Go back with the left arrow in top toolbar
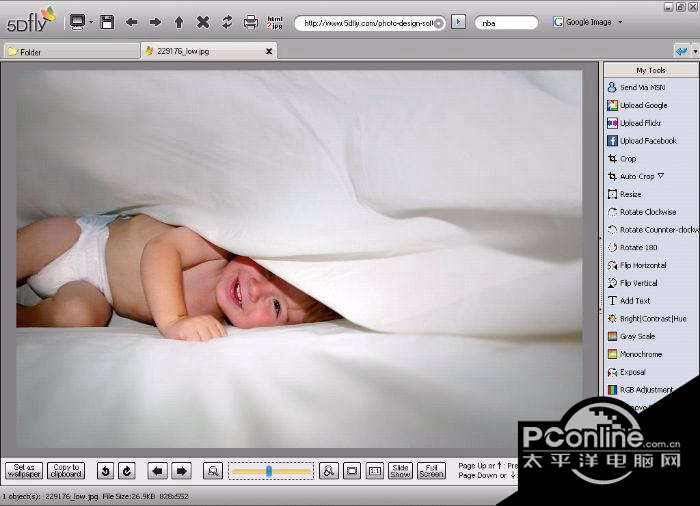This screenshot has width=700, height=506. click(131, 22)
